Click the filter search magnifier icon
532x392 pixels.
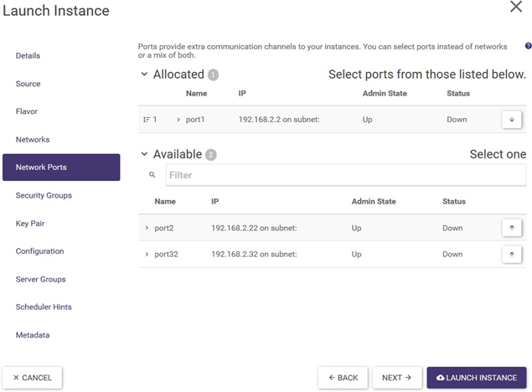[x=152, y=175]
